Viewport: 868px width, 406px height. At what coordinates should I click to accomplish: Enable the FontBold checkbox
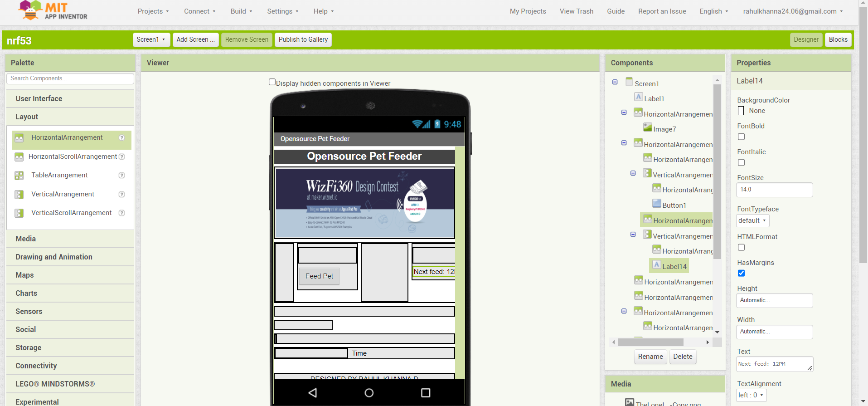(x=741, y=137)
